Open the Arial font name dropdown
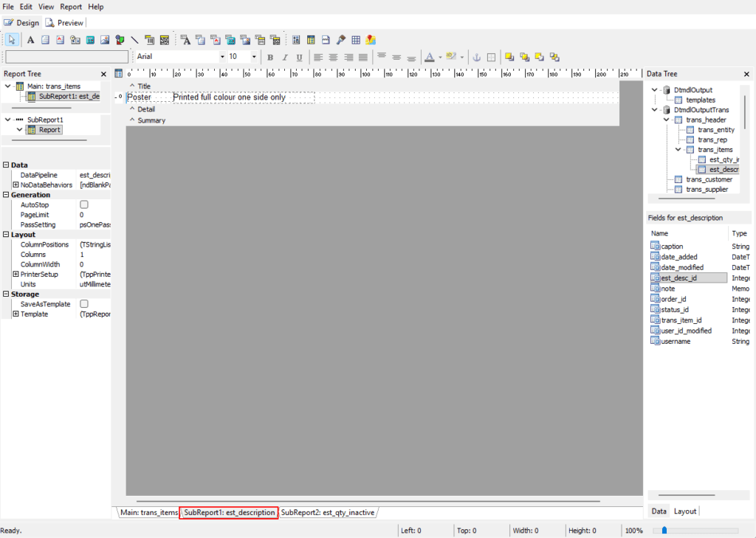Image resolution: width=756 pixels, height=538 pixels. pyautogui.click(x=222, y=57)
